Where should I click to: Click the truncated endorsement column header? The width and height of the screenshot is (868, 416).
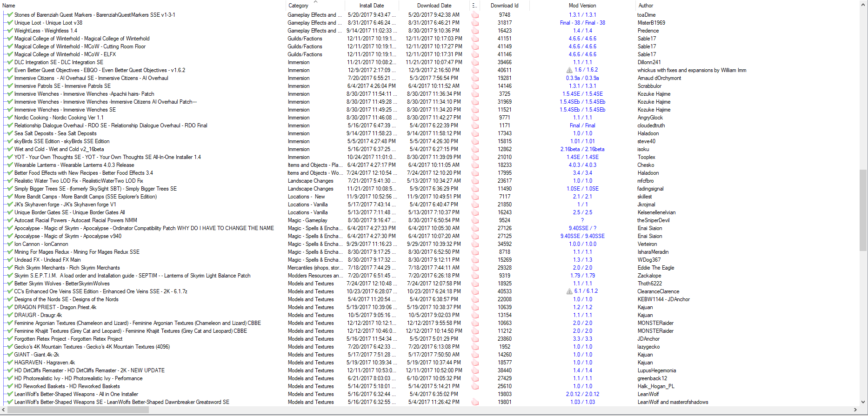[x=474, y=6]
